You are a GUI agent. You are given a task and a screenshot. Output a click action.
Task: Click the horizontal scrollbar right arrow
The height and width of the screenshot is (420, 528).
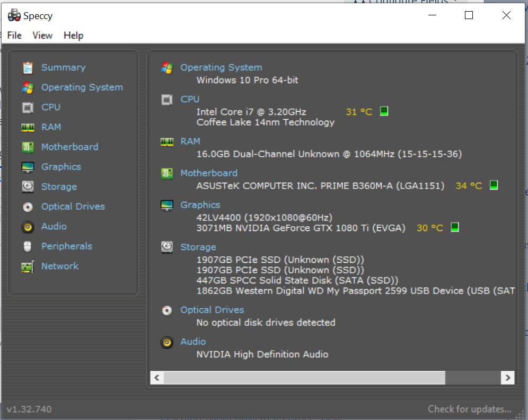pyautogui.click(x=507, y=378)
